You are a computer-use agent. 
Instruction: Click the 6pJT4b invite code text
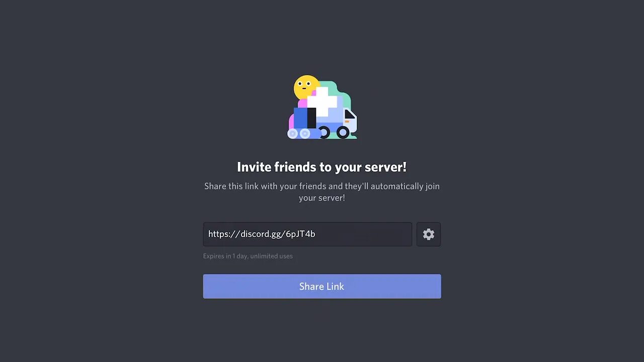pos(300,234)
